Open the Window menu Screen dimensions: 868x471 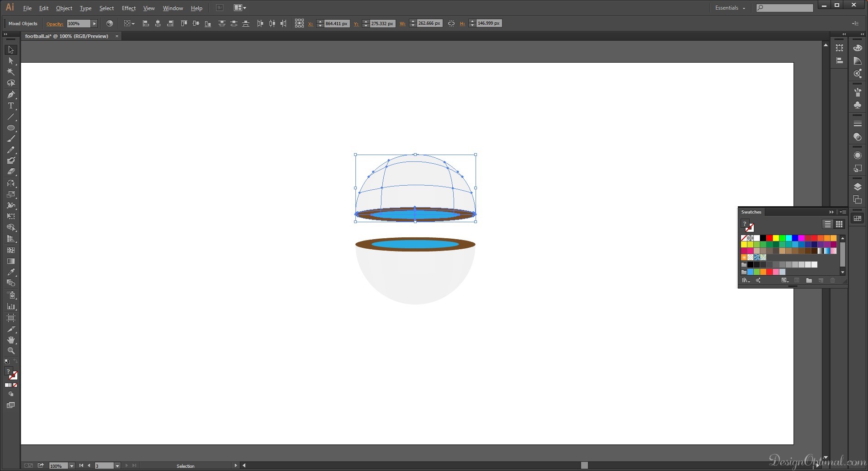point(173,8)
